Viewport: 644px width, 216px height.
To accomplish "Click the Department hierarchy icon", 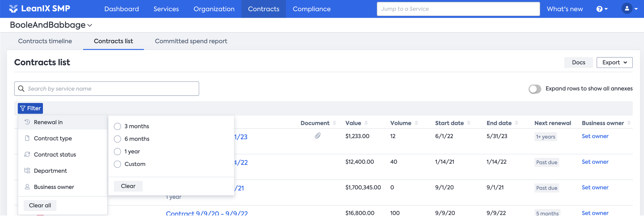I will pos(27,170).
